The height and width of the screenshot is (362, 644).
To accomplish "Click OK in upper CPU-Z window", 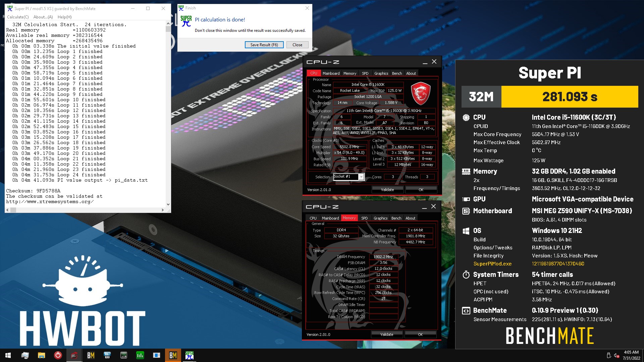I will pyautogui.click(x=421, y=190).
